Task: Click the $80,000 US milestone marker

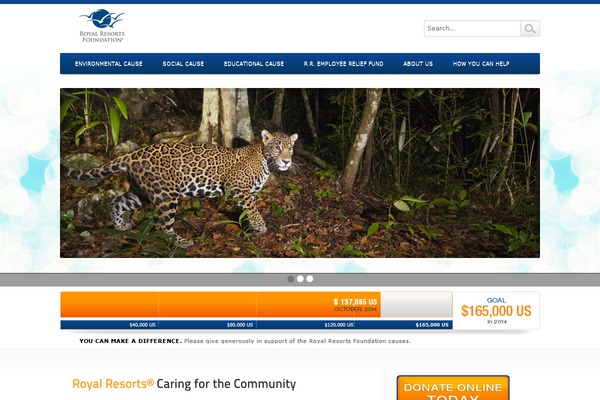Action: tap(240, 325)
